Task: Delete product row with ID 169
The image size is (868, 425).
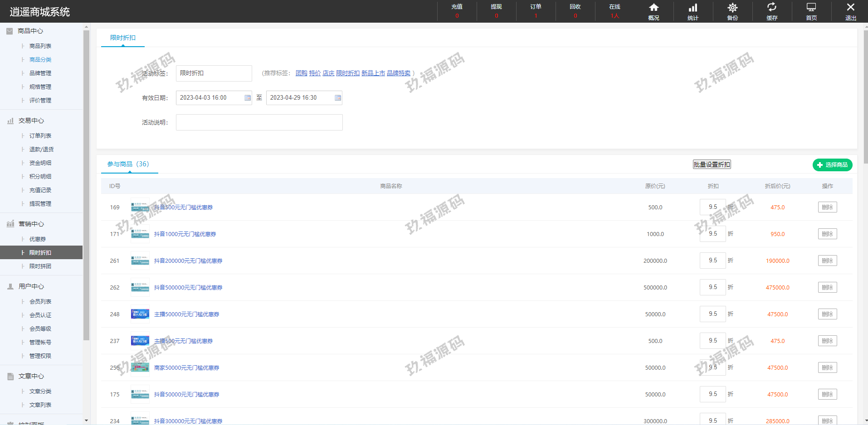Action: point(827,208)
